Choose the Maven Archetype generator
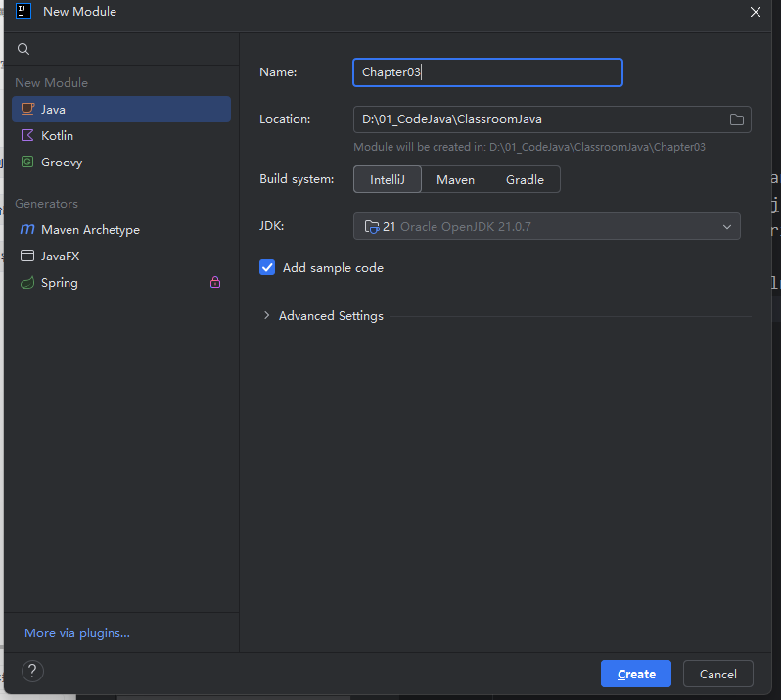781x700 pixels. 121,229
